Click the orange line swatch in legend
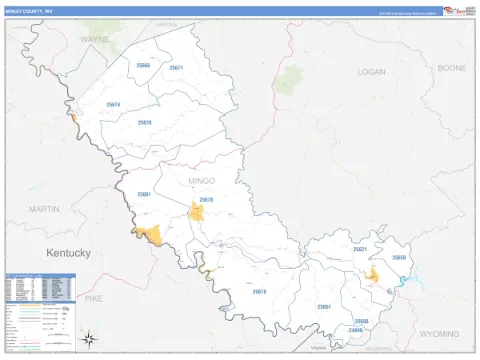 click(30, 305)
